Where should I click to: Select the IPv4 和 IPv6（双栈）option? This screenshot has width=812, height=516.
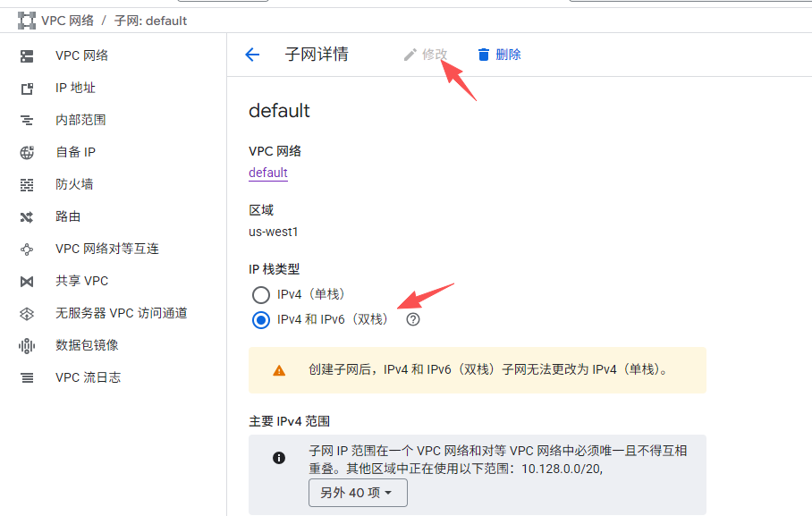[259, 319]
